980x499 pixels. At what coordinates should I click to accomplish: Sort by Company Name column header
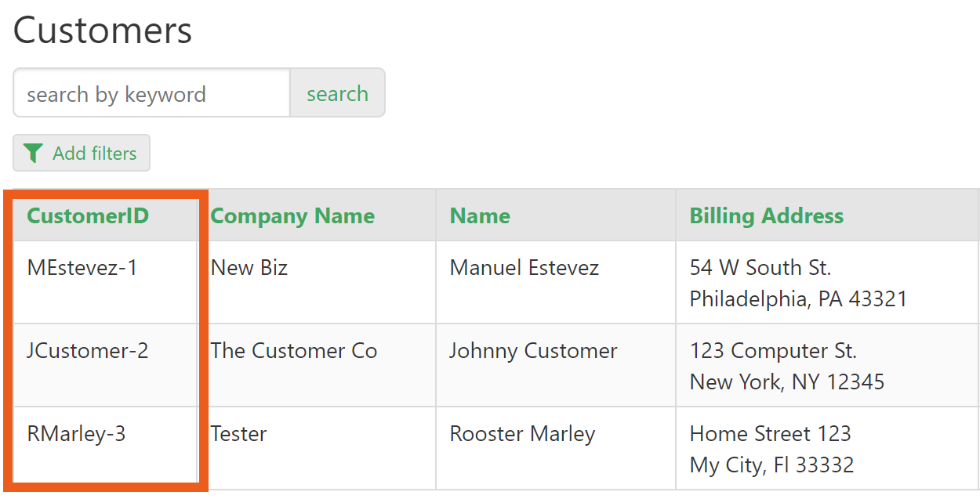pos(292,216)
